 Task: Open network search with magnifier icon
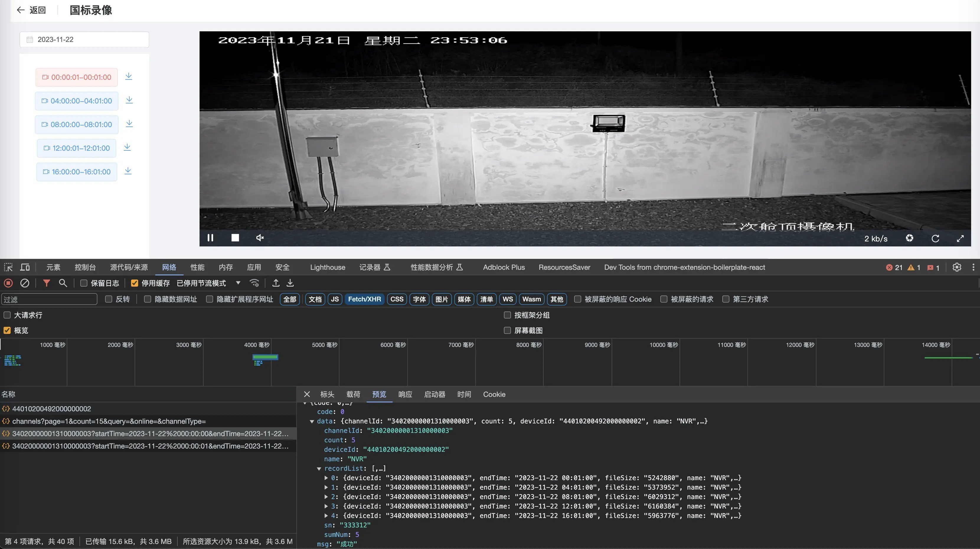coord(63,283)
